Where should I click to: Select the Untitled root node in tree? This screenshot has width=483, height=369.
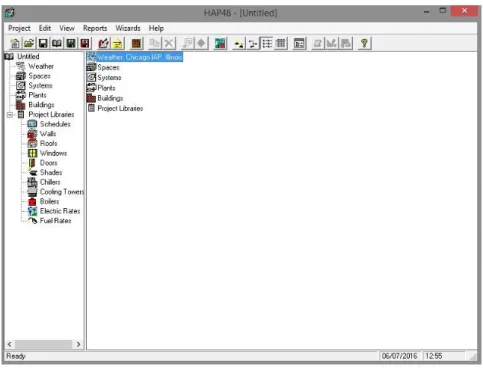click(28, 56)
